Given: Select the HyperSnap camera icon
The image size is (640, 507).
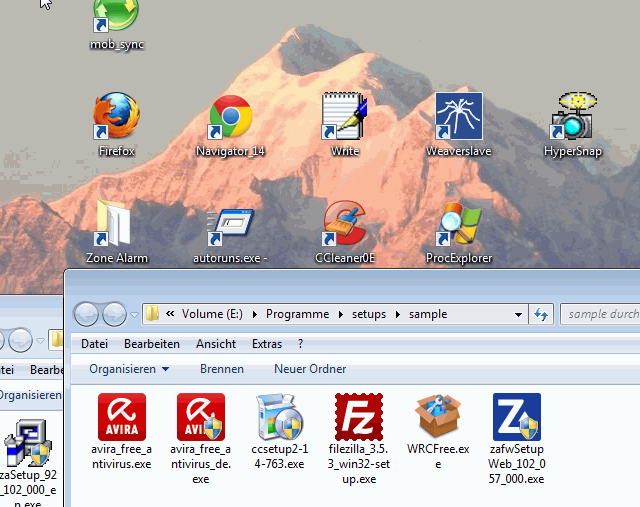Looking at the screenshot, I should click(x=573, y=116).
